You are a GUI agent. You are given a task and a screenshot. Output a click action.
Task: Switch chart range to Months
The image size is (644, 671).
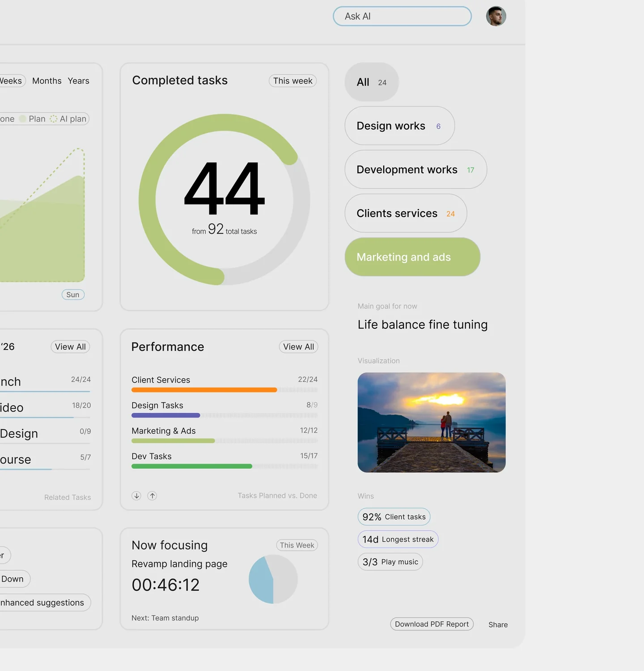pos(47,81)
